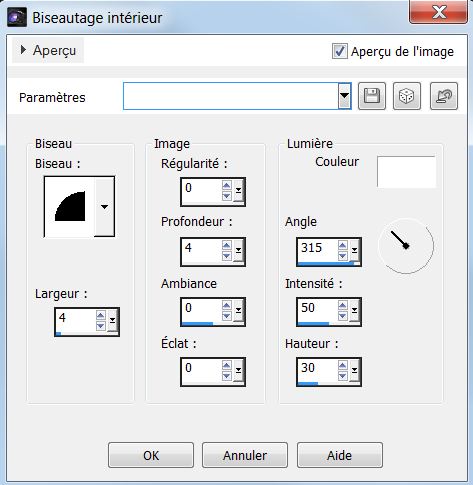Click the PaintShop Pro title bar icon
The width and height of the screenshot is (473, 485).
pos(17,17)
